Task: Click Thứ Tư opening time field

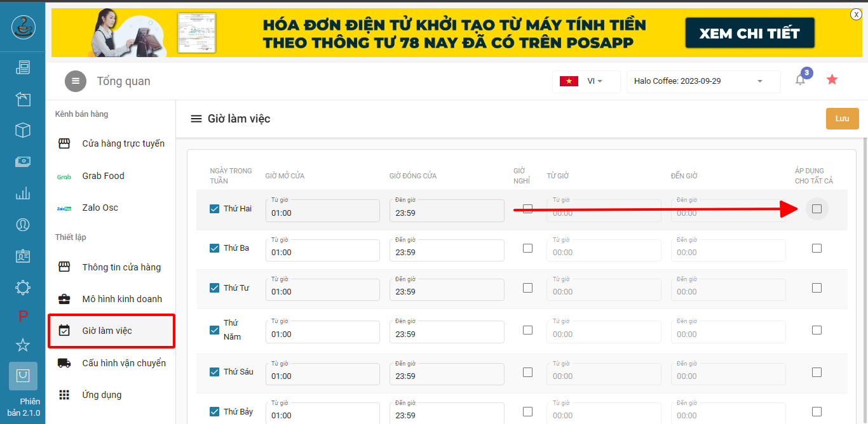Action: tap(322, 291)
